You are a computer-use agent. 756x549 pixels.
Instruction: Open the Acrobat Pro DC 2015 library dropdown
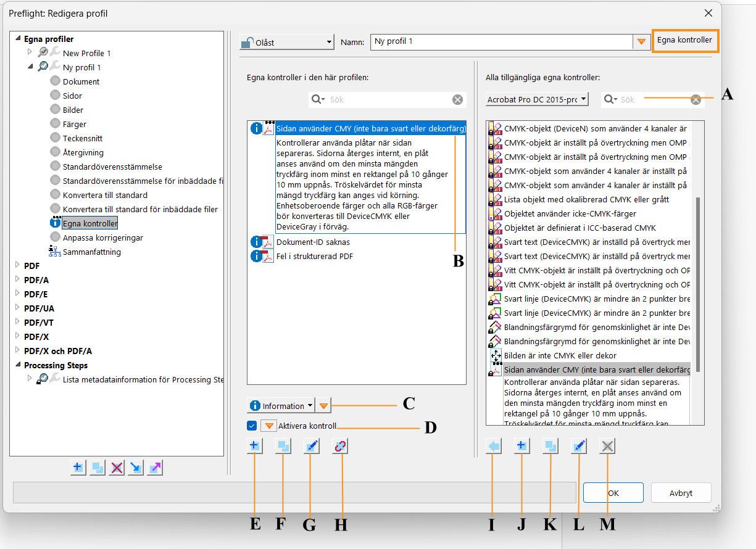(x=537, y=99)
